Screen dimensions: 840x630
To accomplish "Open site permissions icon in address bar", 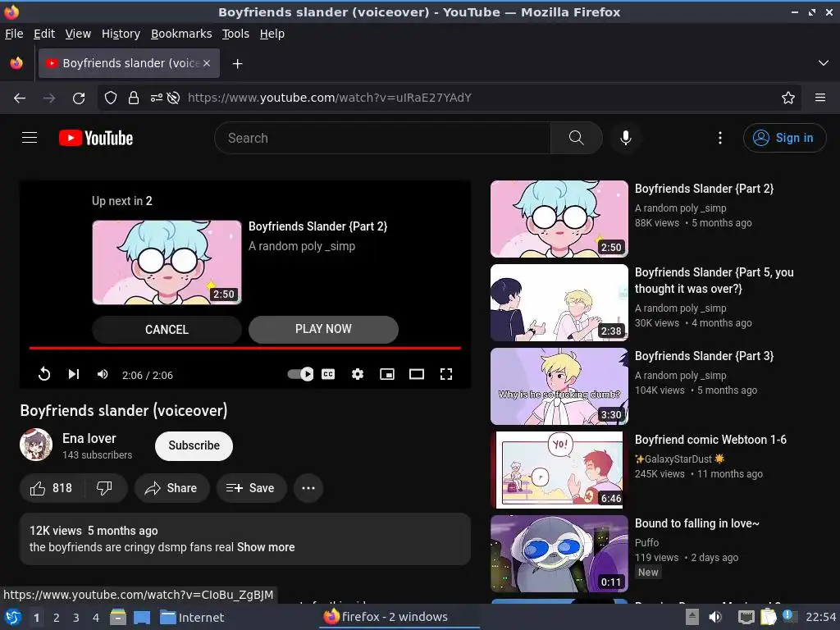I will [x=157, y=98].
